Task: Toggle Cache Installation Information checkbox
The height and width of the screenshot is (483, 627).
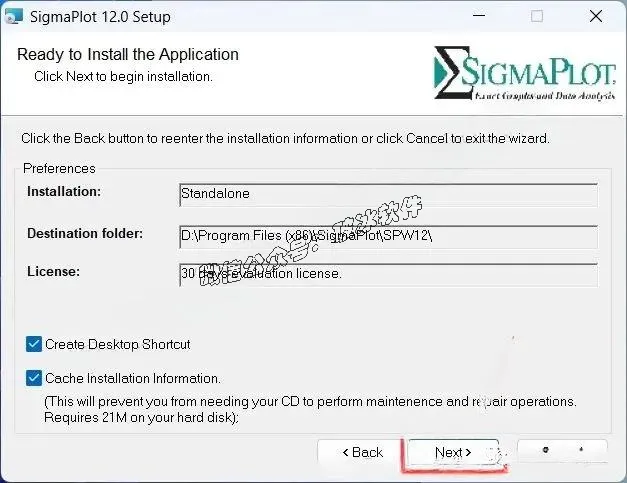Action: (34, 378)
